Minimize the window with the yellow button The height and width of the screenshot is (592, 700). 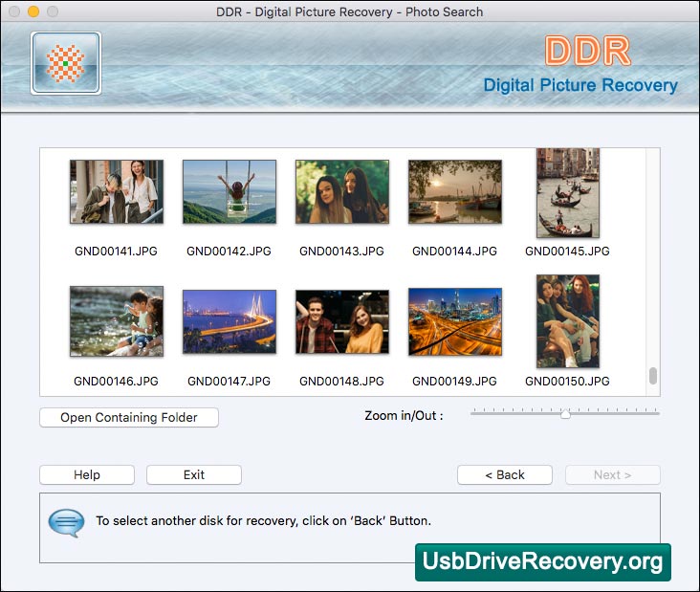[x=33, y=11]
